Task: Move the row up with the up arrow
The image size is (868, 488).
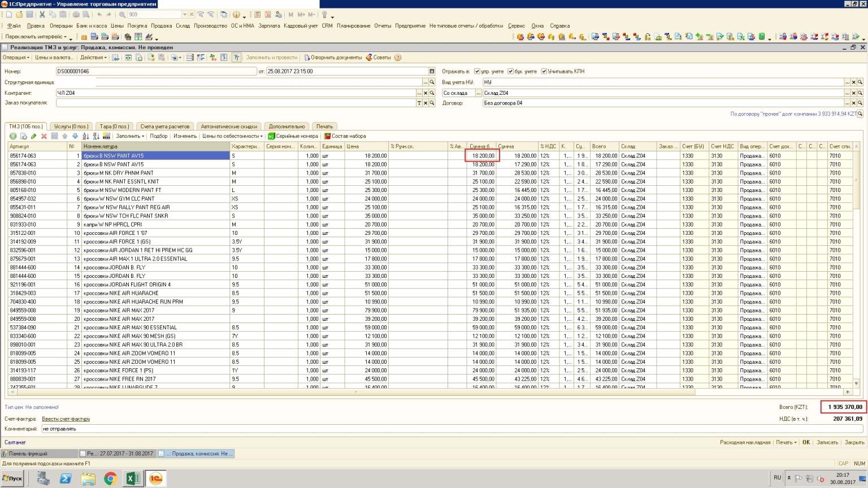Action: (64, 136)
